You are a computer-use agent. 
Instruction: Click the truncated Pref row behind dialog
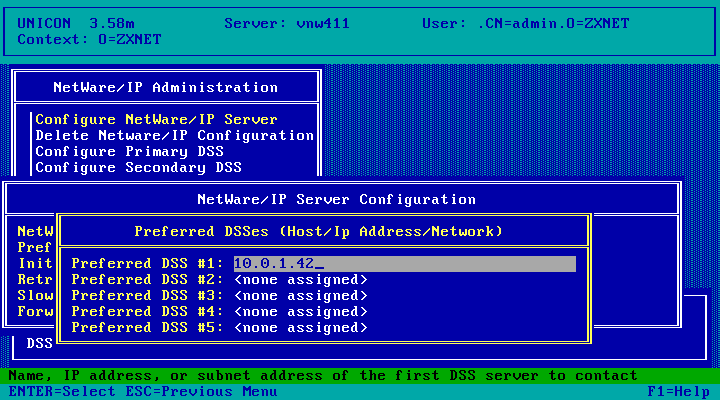[34, 248]
